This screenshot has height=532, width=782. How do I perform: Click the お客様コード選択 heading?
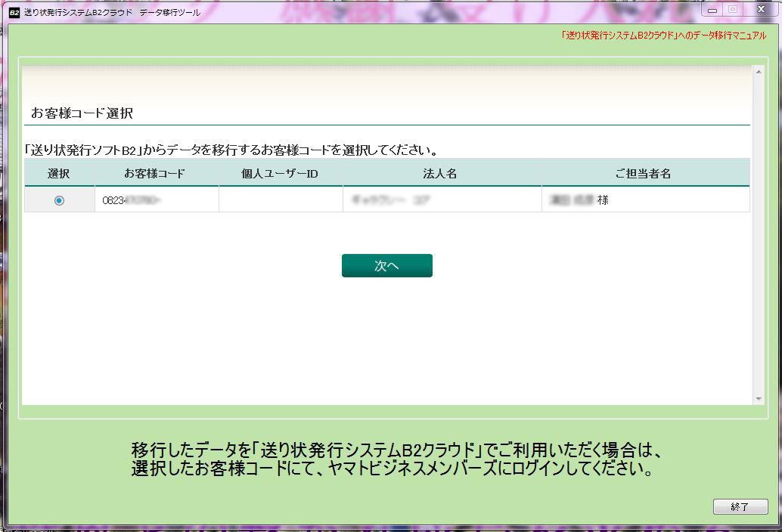pyautogui.click(x=82, y=113)
